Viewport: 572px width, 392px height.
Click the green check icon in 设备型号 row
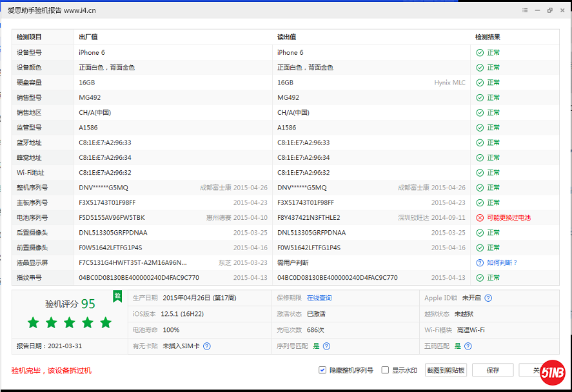(x=480, y=52)
